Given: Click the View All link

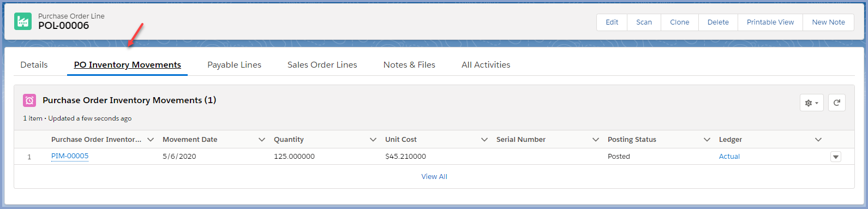Looking at the screenshot, I should tap(434, 177).
